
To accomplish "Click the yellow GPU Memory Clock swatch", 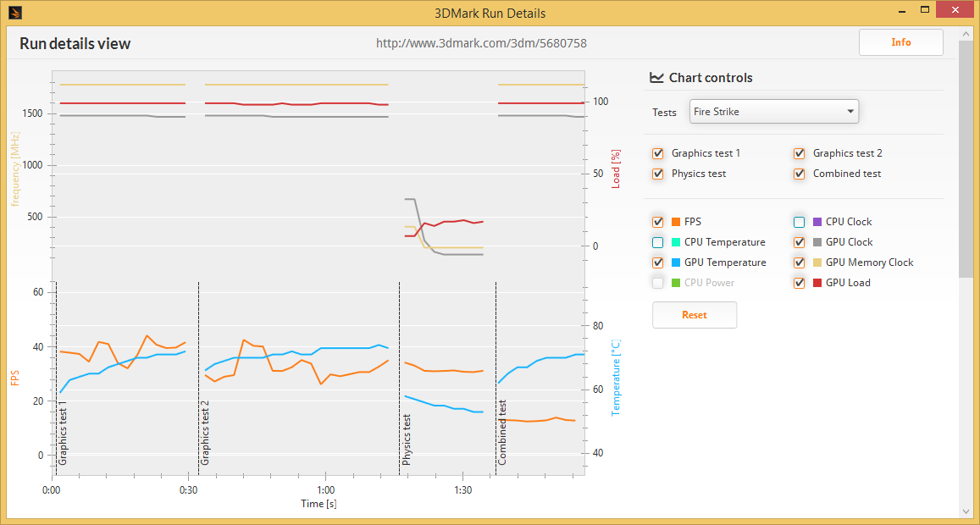I will point(817,262).
